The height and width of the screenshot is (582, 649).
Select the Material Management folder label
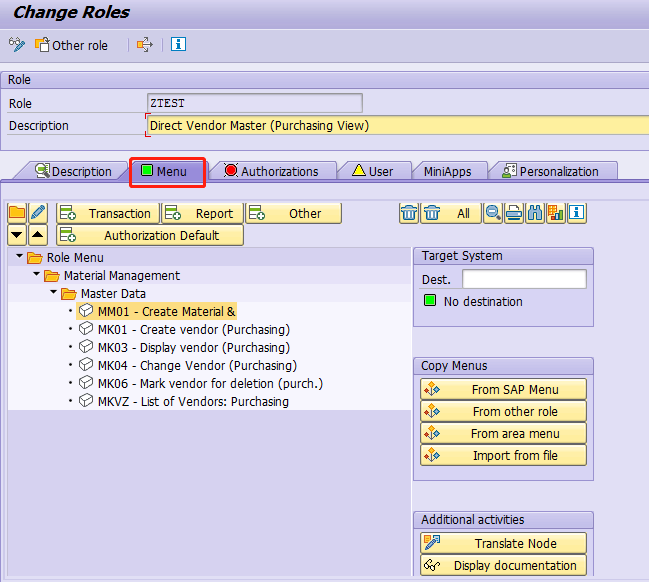[x=122, y=275]
